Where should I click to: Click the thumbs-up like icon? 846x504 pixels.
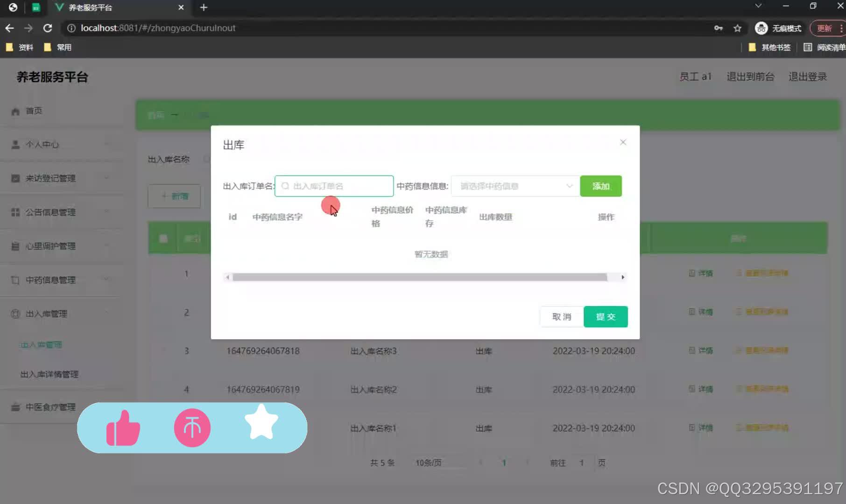[x=123, y=428]
